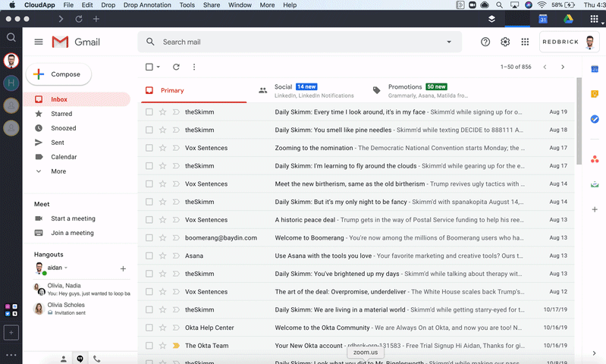Image resolution: width=606 pixels, height=364 pixels.
Task: Click the search magnifier in the left dock
Action: click(x=11, y=37)
